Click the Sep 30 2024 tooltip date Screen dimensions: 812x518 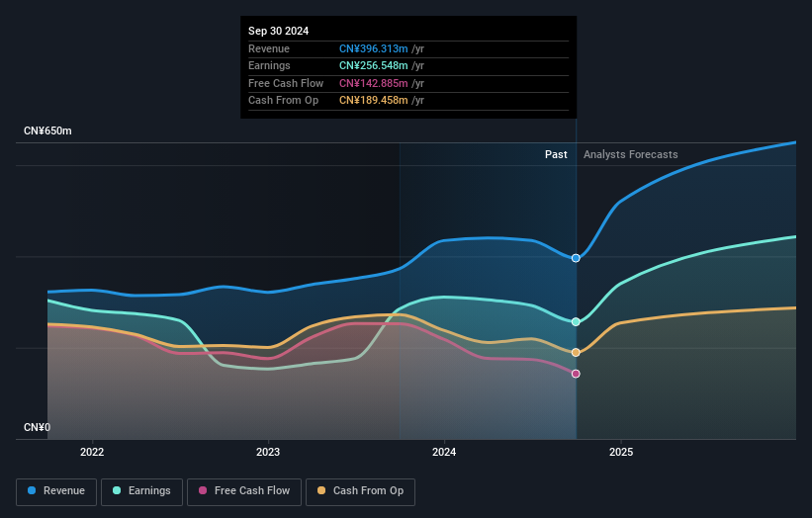(278, 31)
